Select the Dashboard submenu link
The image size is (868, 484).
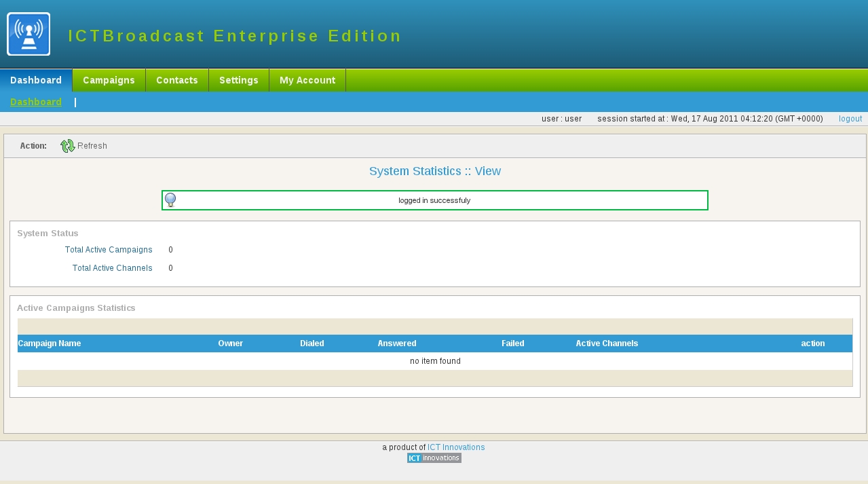[x=36, y=102]
